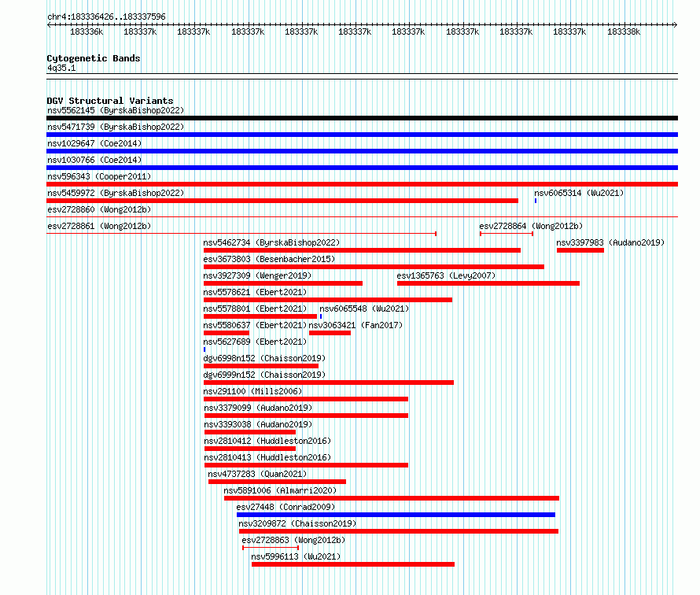Click nsv291100 (Mills2006) label
Viewport: 700px width, 595px height.
point(252,391)
